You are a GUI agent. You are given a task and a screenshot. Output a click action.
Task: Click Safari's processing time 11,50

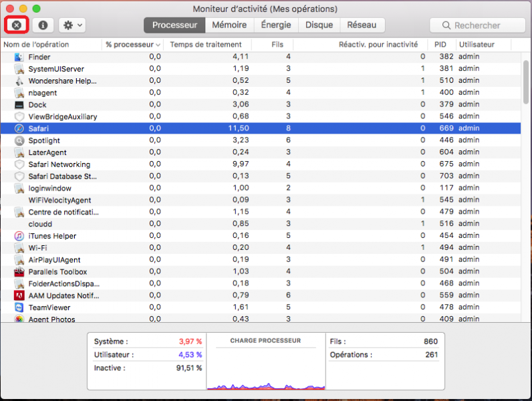tap(239, 128)
